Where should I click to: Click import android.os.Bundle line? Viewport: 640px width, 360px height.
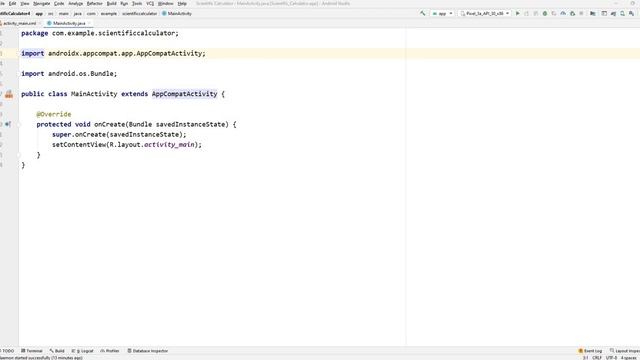(69, 73)
